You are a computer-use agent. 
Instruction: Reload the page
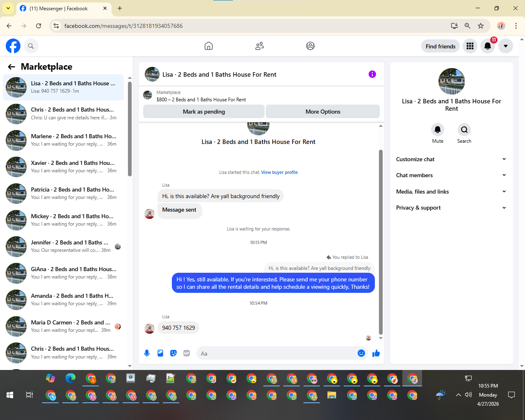[39, 26]
